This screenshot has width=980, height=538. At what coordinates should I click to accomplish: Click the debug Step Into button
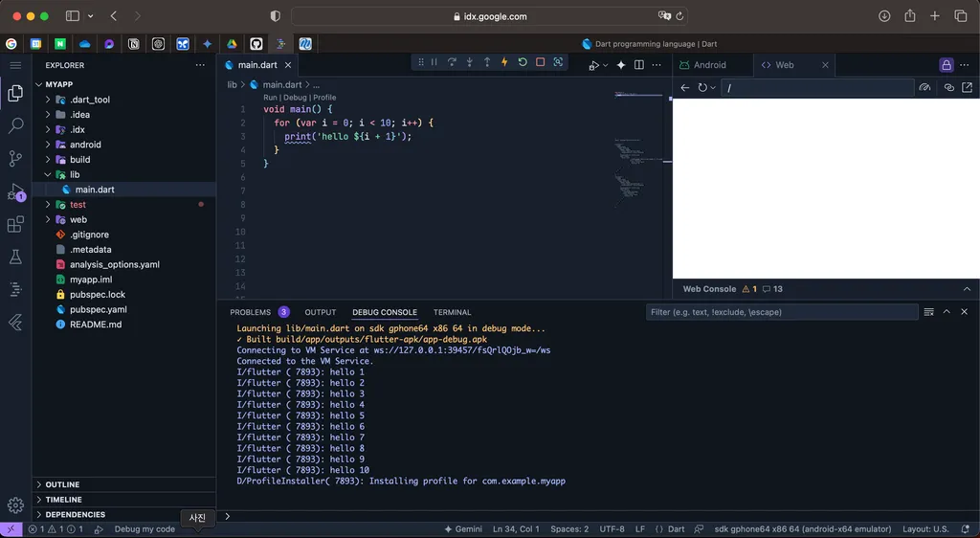(469, 62)
